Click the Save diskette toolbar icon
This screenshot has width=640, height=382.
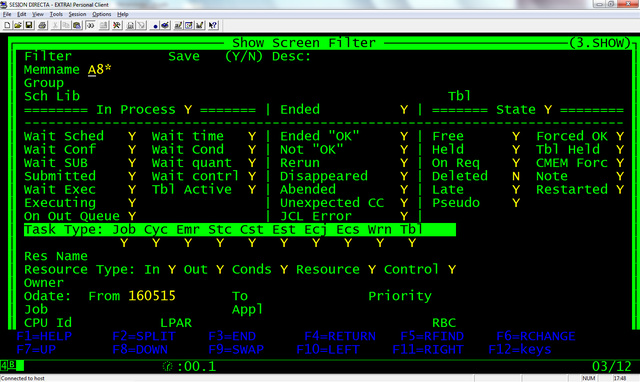(x=29, y=25)
